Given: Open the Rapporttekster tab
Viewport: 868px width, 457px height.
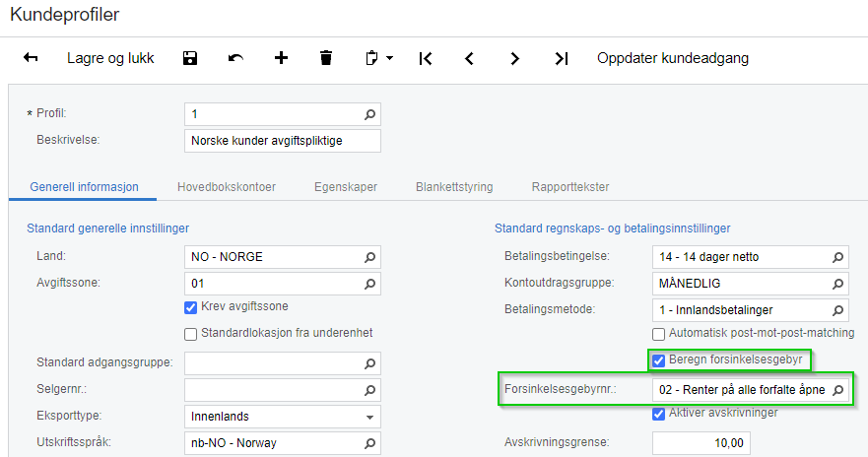Looking at the screenshot, I should (x=570, y=187).
